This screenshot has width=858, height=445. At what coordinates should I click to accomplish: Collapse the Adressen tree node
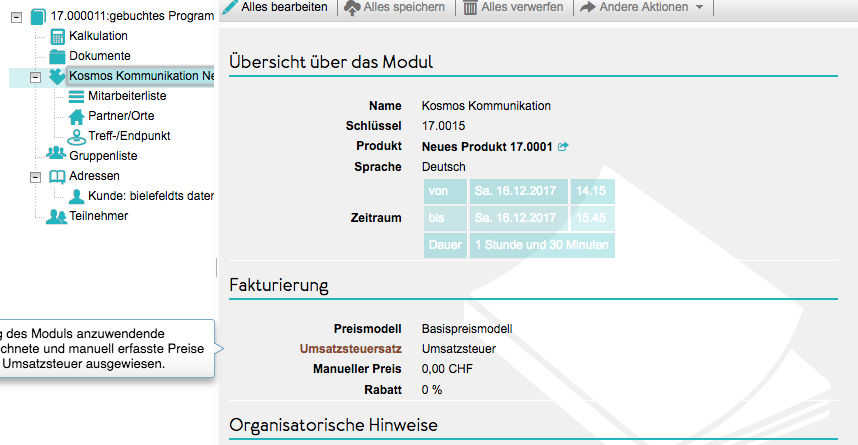[x=35, y=177]
